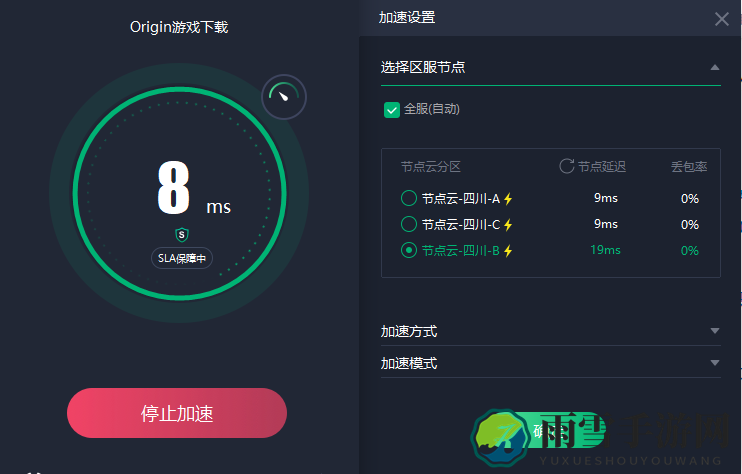Close the 加速设置 panel with the X
This screenshot has width=742, height=474.
(x=722, y=19)
